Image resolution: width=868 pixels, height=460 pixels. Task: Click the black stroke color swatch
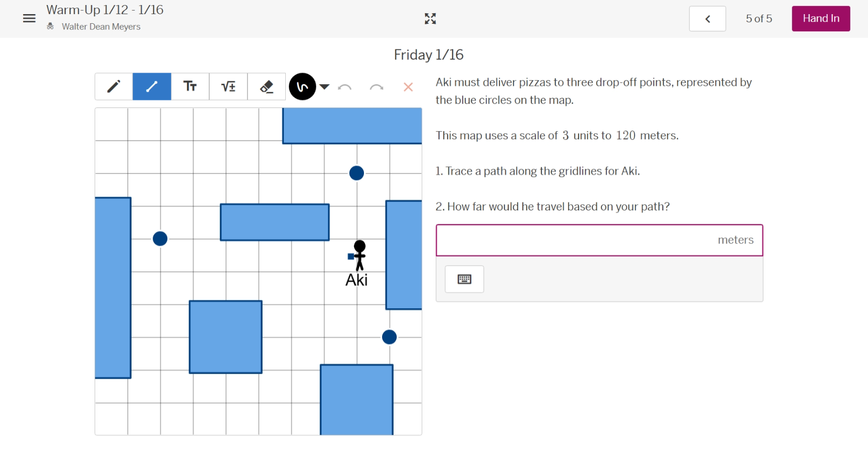pyautogui.click(x=302, y=87)
